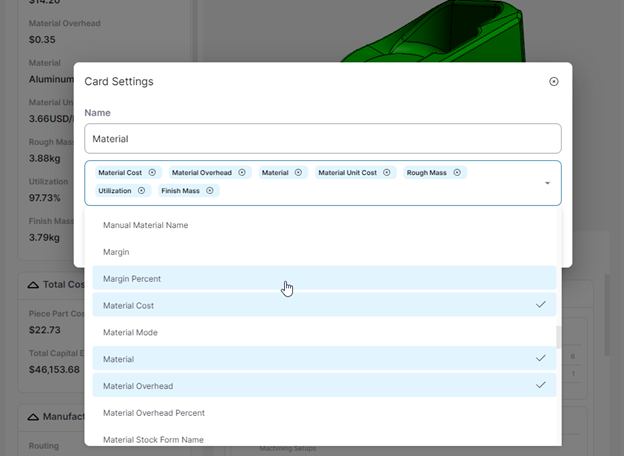
Task: Choose Material Mode option
Action: [130, 332]
